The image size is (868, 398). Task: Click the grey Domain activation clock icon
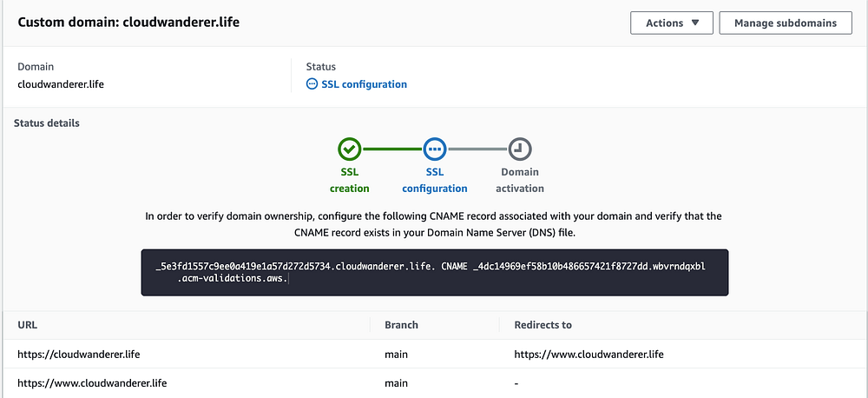[x=520, y=149]
